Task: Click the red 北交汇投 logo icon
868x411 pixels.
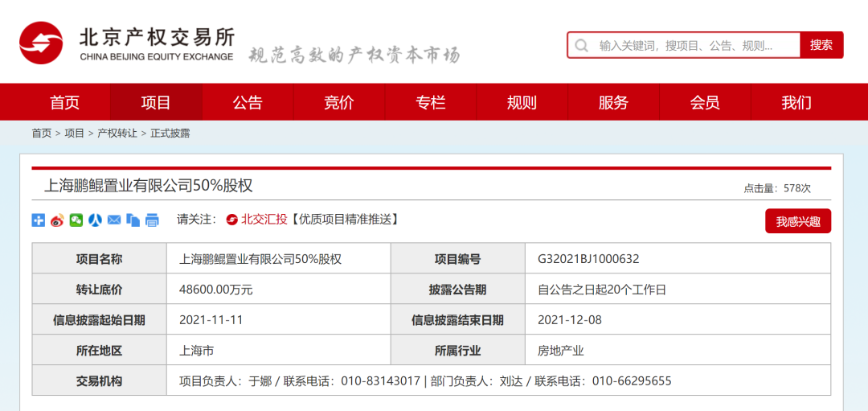Action: [231, 220]
